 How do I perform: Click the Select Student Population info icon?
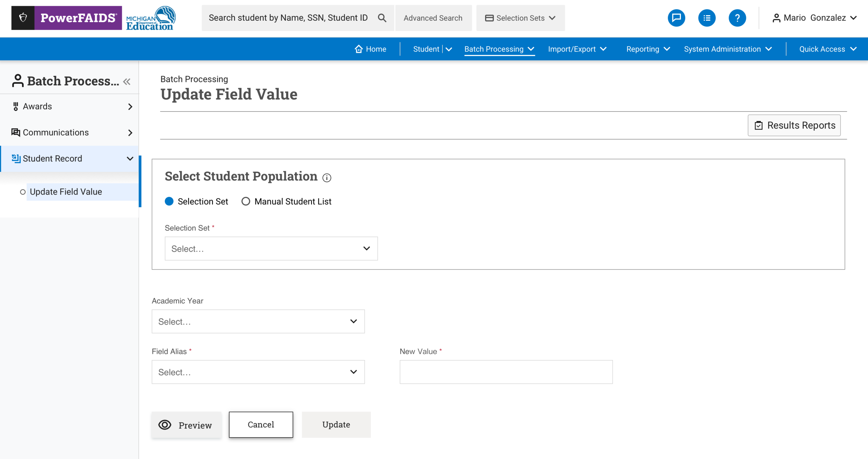pos(327,178)
